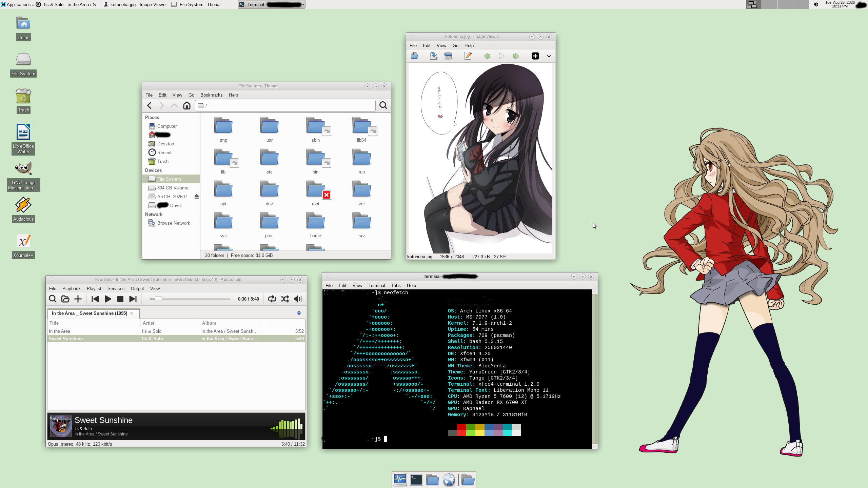Click the Terminal vertical scrollbar
Viewport: 868px width, 488px height.
coord(595,369)
